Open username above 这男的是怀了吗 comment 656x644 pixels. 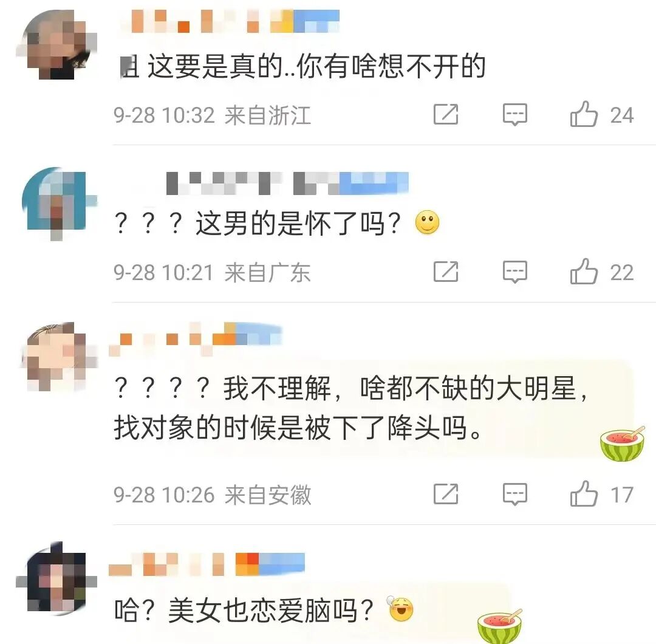click(287, 183)
